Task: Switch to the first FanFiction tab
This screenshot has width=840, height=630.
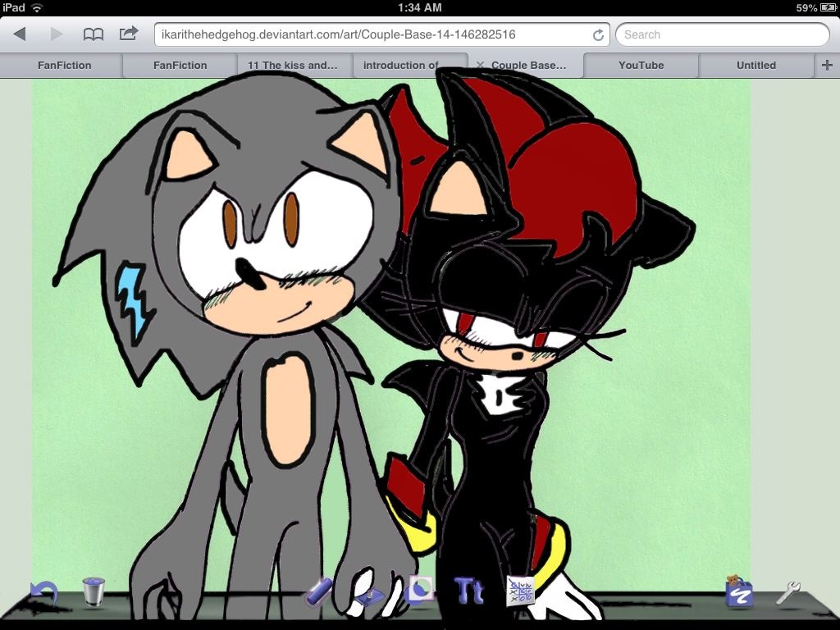Action: pos(64,66)
